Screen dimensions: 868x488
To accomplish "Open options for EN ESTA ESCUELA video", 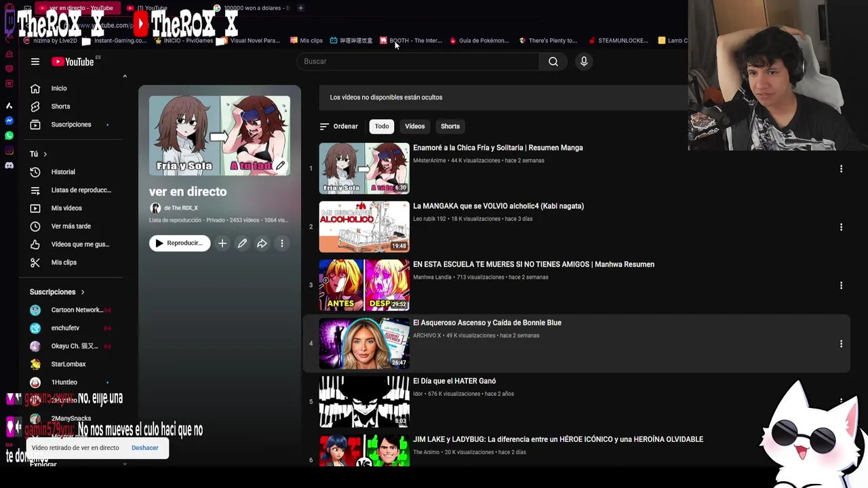I will pos(841,285).
